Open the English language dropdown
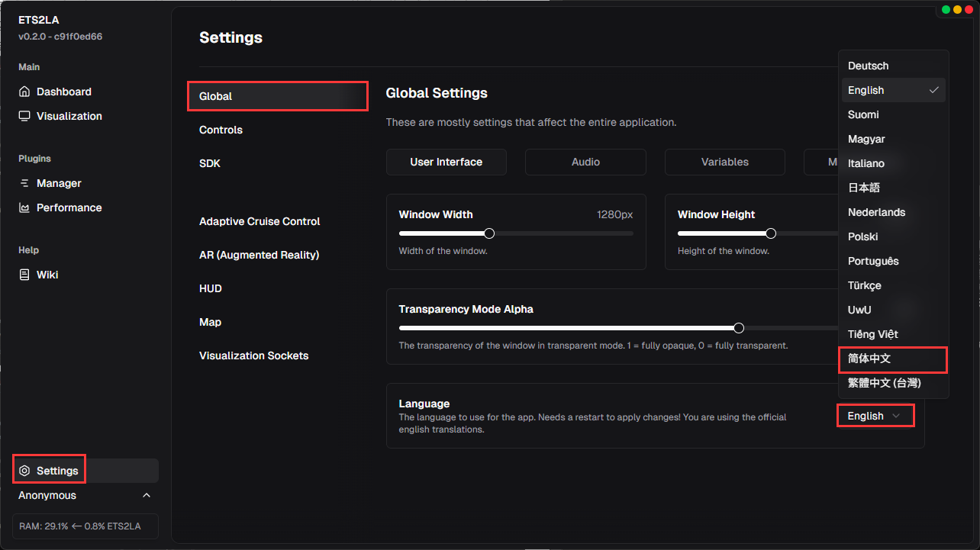 (x=875, y=416)
